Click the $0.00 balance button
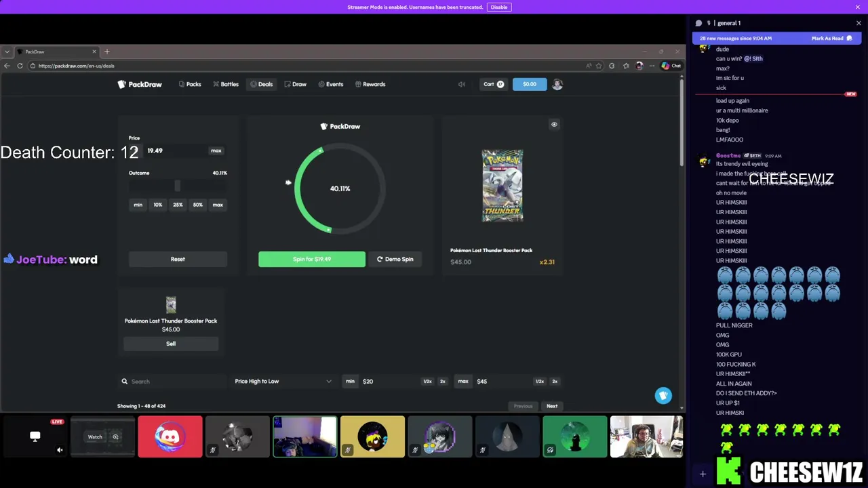Image resolution: width=868 pixels, height=488 pixels. click(x=530, y=84)
